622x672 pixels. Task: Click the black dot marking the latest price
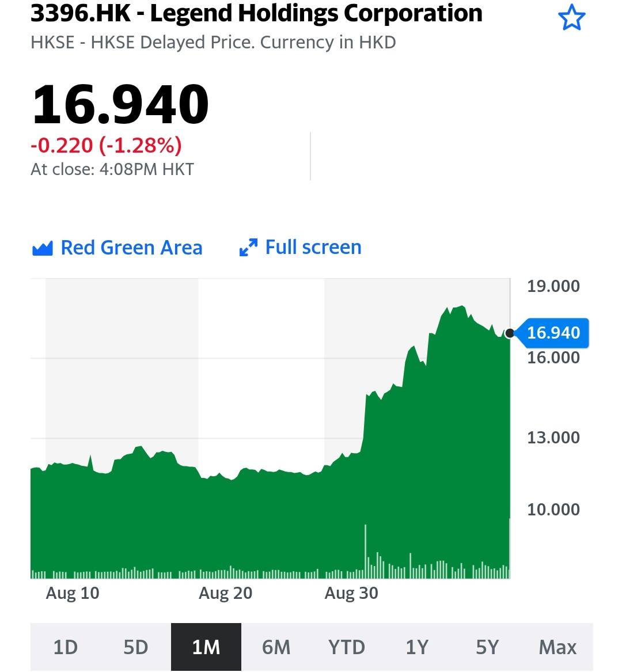[x=510, y=333]
